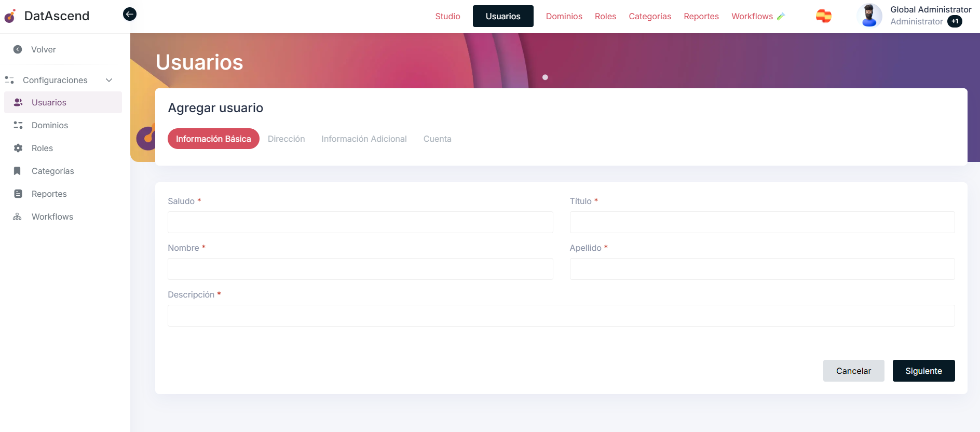Screen dimensions: 980x432
Task: Collapse the Configuraciones section chevron
Action: [x=109, y=80]
